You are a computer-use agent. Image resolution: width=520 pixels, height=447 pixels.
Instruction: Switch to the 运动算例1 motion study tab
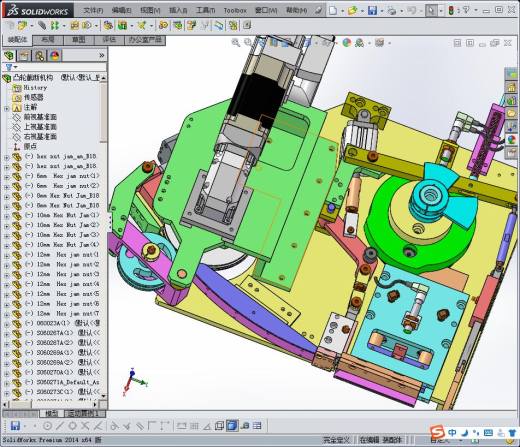click(84, 414)
